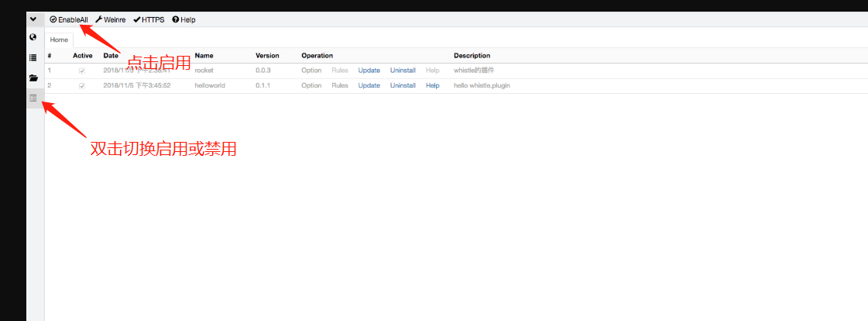Image resolution: width=868 pixels, height=321 pixels.
Task: Open the Values folder icon
Action: (x=33, y=78)
